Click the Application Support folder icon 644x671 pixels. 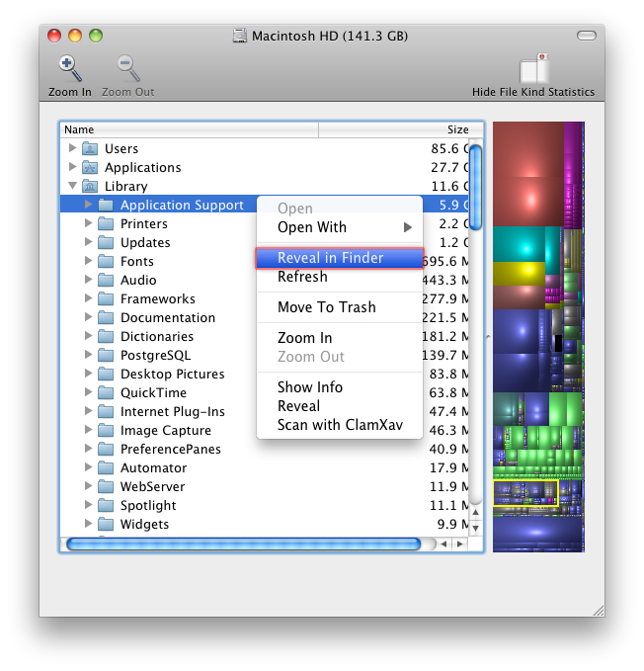click(106, 205)
